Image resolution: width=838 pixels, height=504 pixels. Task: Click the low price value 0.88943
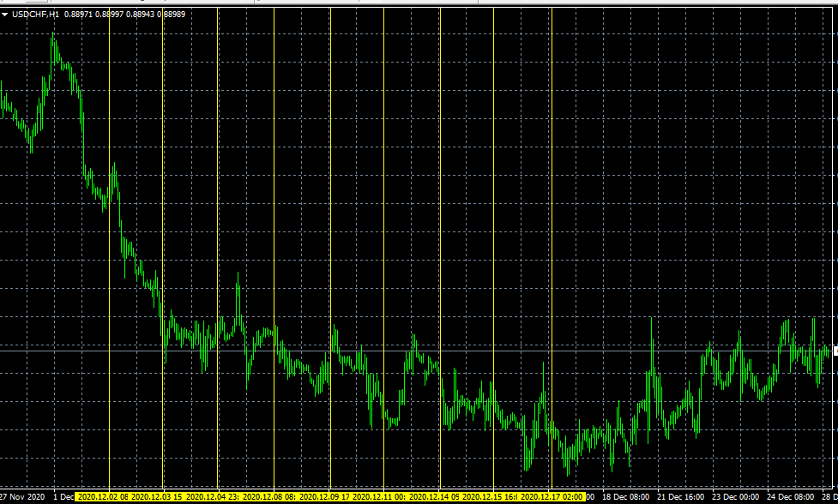coord(140,15)
